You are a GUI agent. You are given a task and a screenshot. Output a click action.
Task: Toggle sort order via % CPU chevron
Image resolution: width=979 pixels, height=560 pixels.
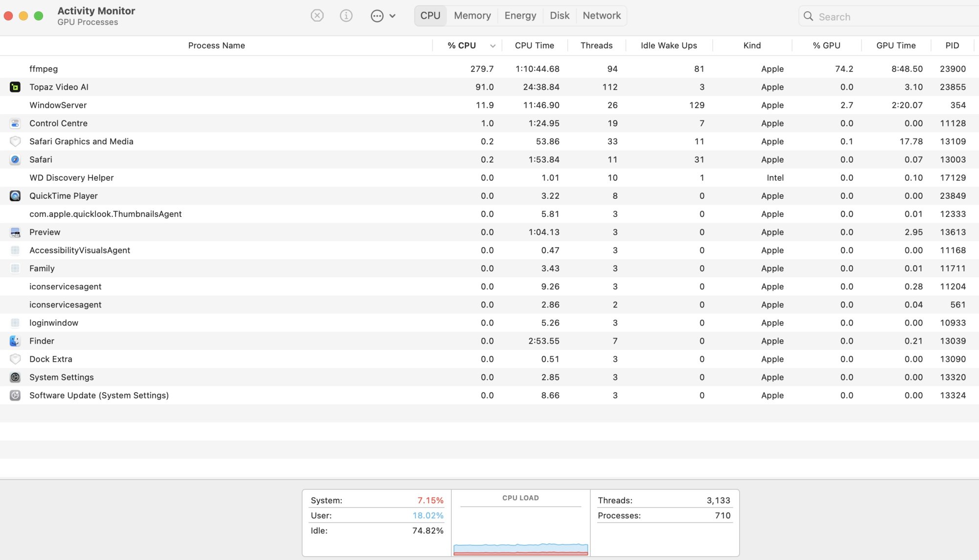[492, 46]
